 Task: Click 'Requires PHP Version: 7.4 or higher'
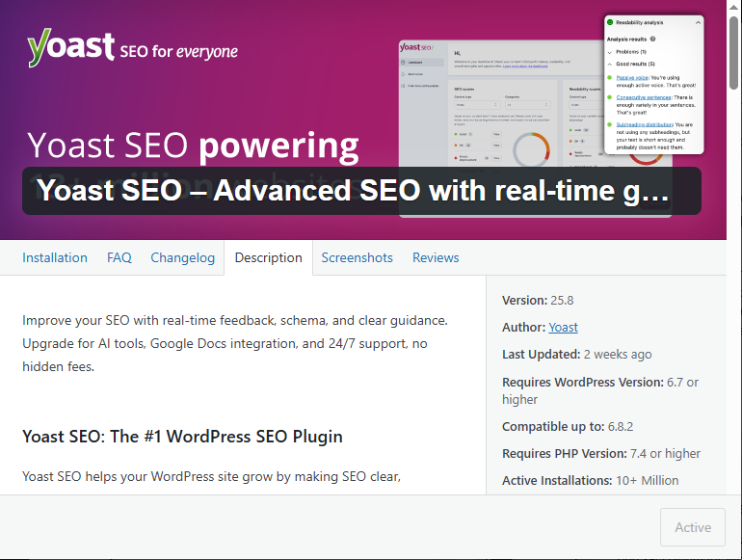pyautogui.click(x=601, y=453)
